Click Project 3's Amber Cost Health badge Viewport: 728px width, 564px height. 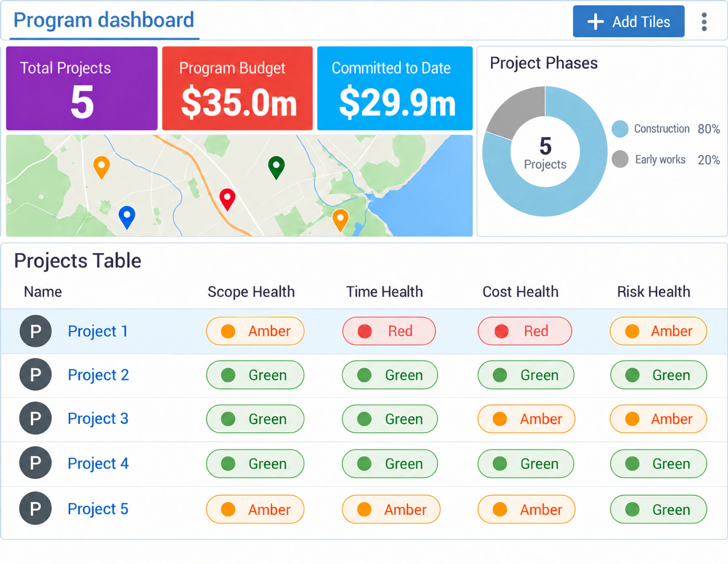point(526,419)
